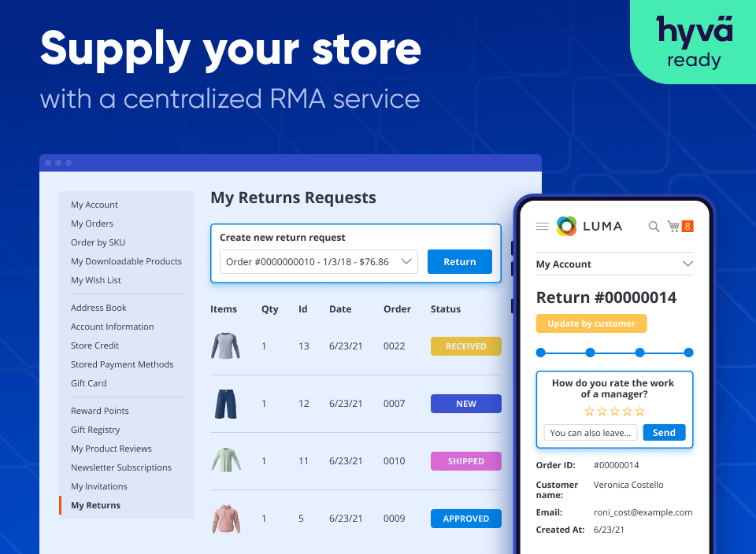756x554 pixels.
Task: Select the third rating star
Action: 614,411
